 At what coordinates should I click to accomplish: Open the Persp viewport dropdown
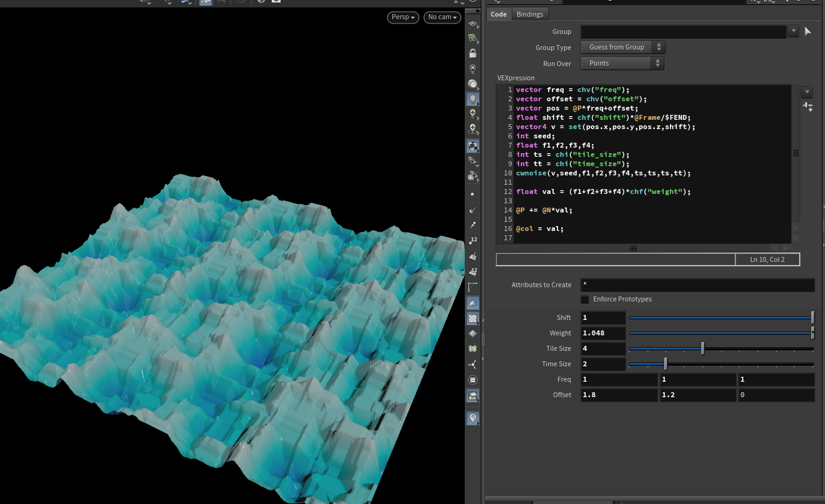click(403, 17)
